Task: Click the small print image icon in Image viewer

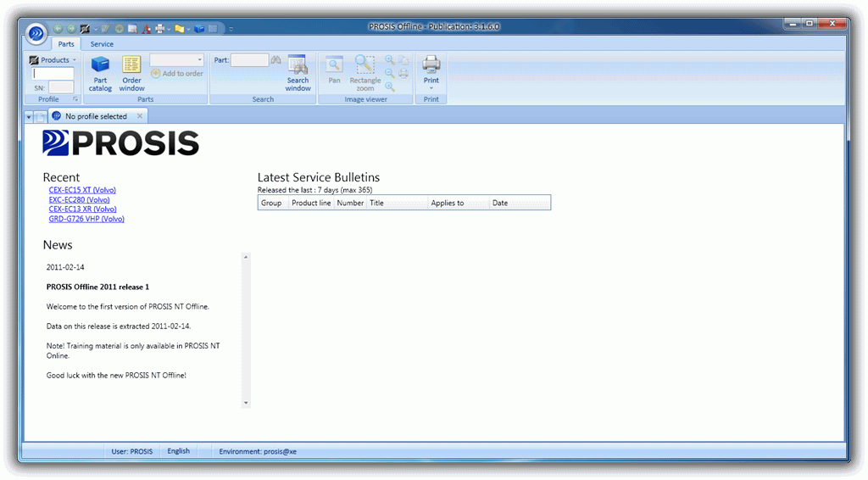Action: click(x=403, y=73)
